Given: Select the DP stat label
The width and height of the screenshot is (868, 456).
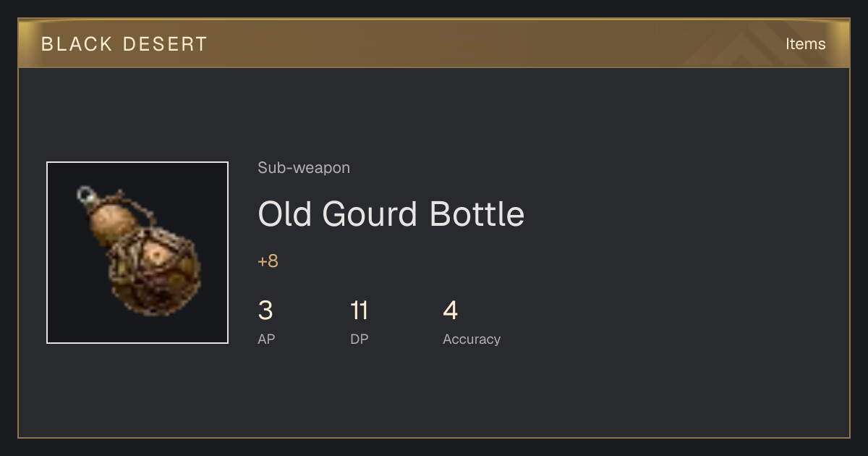Looking at the screenshot, I should (x=359, y=339).
